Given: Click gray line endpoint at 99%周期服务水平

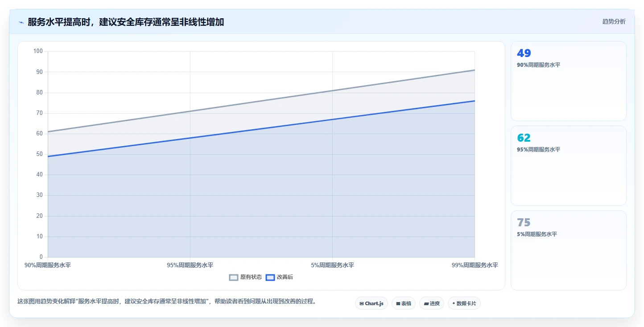Looking at the screenshot, I should [x=475, y=70].
